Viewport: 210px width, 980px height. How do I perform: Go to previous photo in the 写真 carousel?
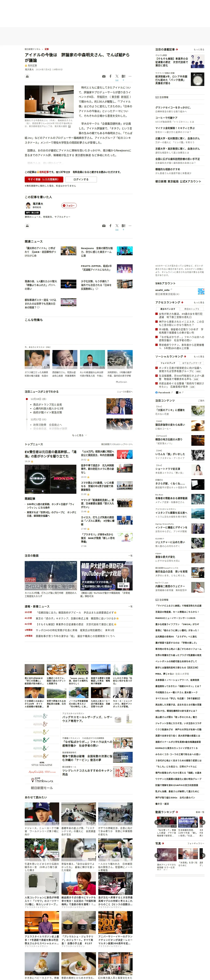click(x=157, y=855)
